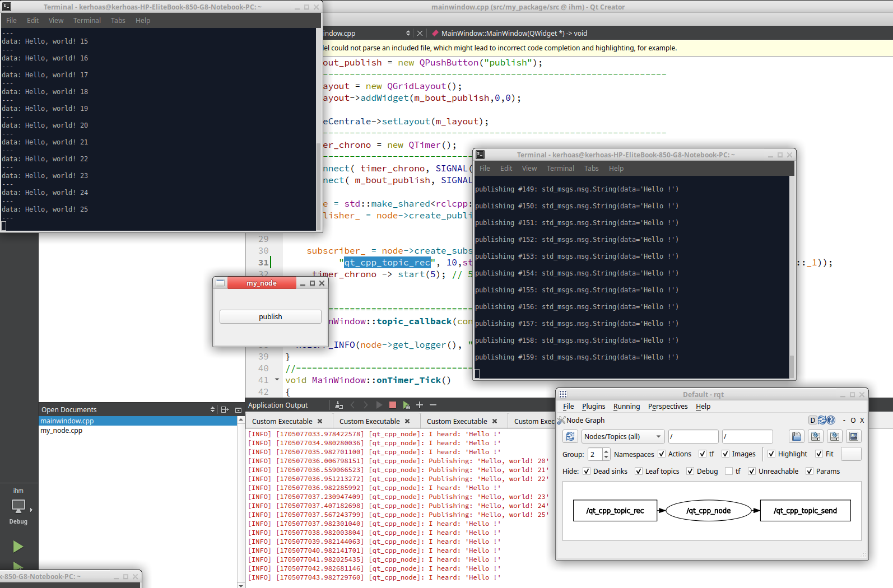Open Edit menu in publisher terminal
Image resolution: width=893 pixels, height=588 pixels.
click(x=506, y=168)
